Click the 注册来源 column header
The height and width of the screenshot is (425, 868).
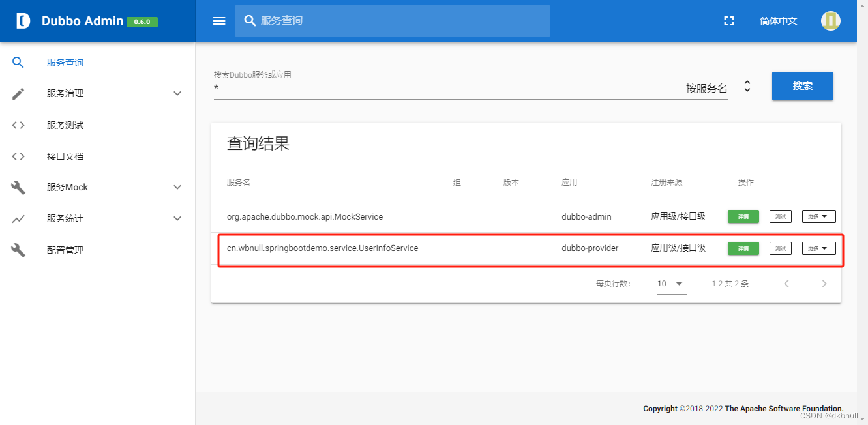coord(666,183)
